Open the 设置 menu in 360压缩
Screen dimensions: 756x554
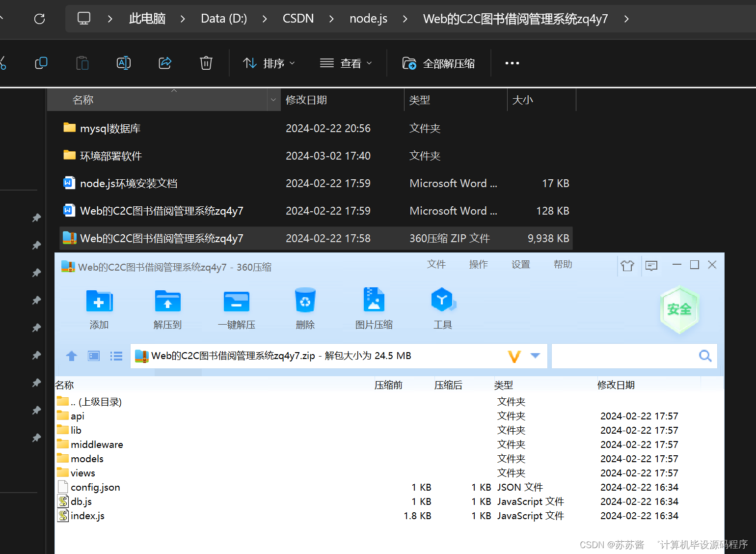(520, 264)
